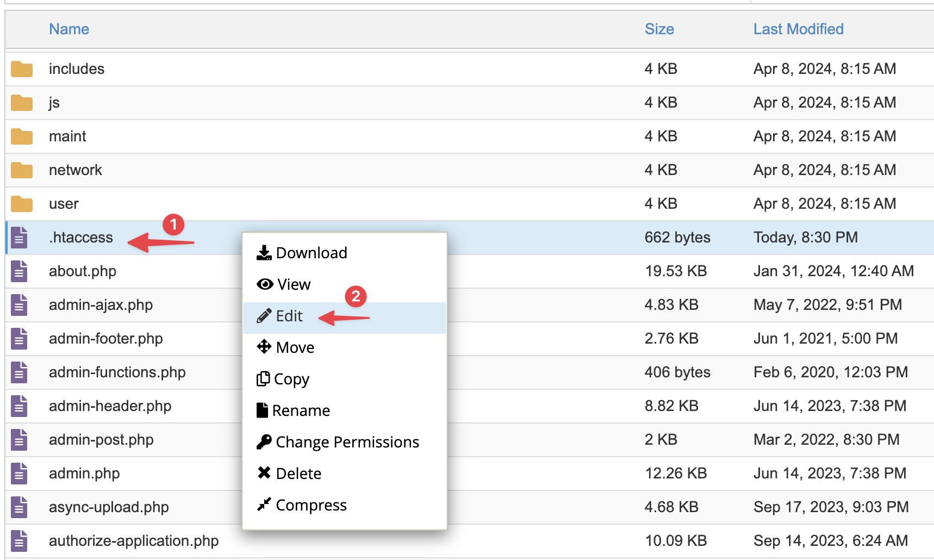The width and height of the screenshot is (934, 560).
Task: Click the 662 bytes size value
Action: coord(677,238)
